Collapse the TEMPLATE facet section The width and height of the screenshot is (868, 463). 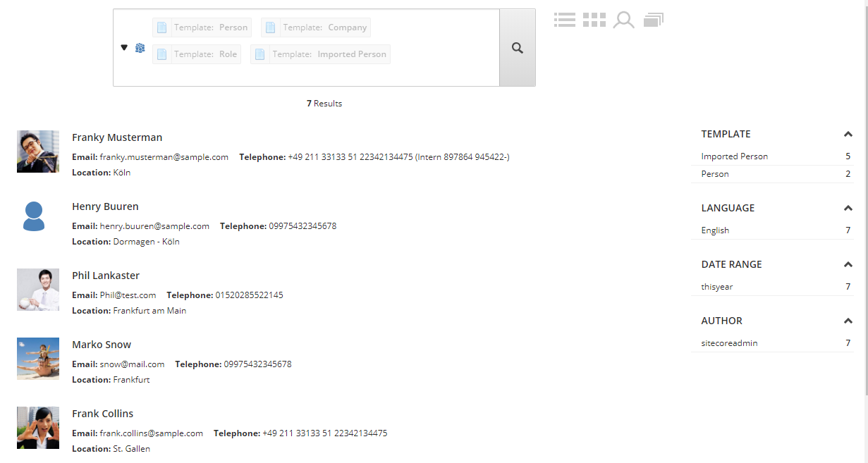[848, 134]
